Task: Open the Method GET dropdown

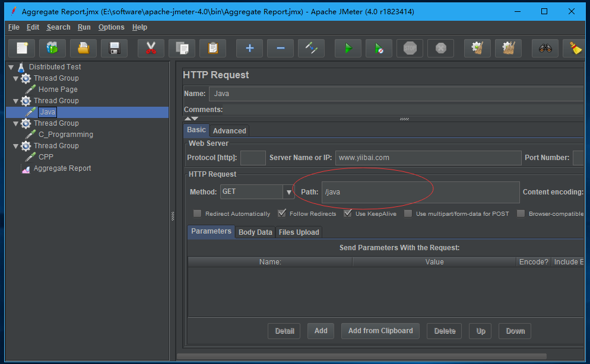Action: coord(289,192)
